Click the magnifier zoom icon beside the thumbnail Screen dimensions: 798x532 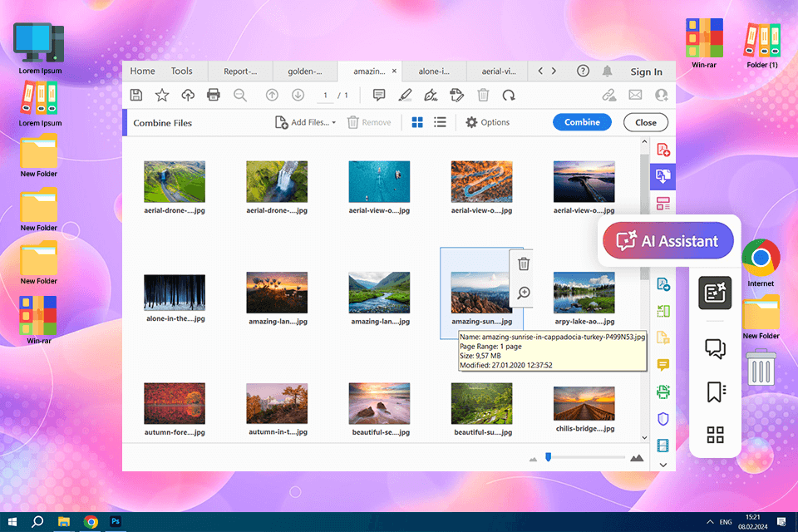[524, 293]
